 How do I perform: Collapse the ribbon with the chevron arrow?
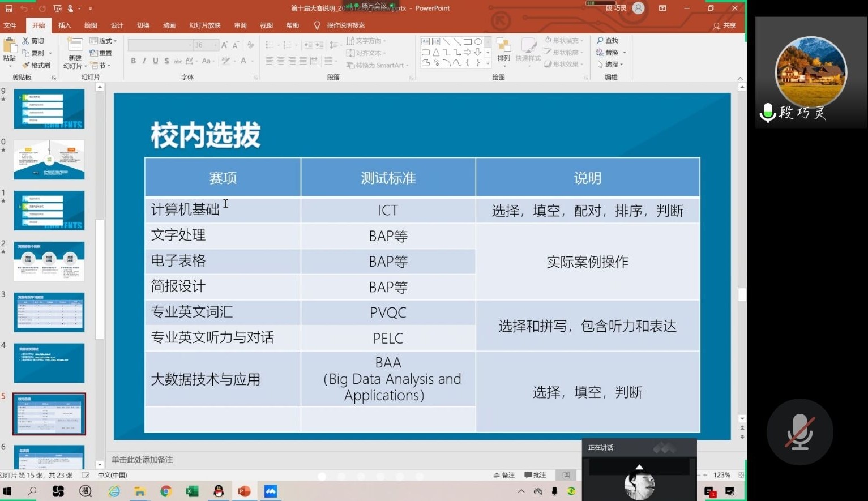tap(740, 78)
